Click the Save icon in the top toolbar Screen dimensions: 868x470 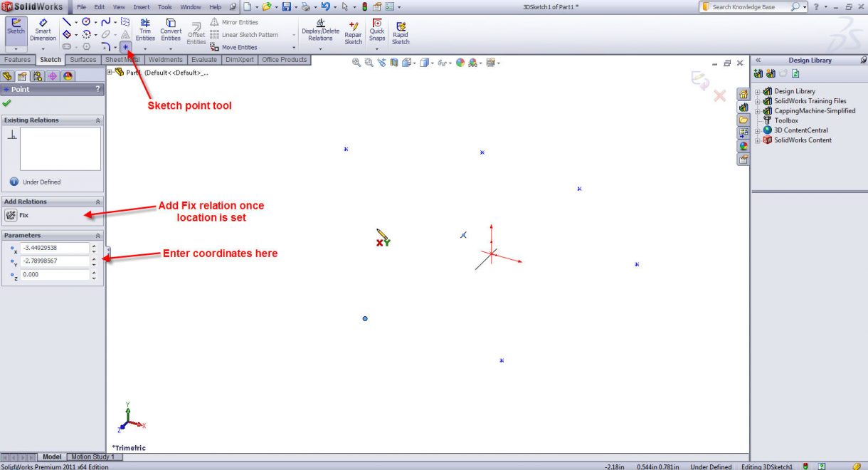[286, 6]
